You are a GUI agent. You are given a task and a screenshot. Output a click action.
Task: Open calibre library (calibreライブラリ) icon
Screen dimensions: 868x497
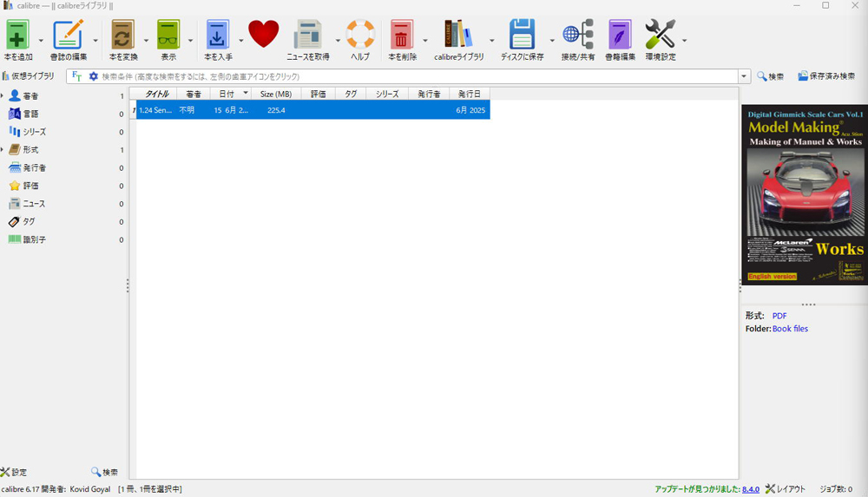point(458,35)
